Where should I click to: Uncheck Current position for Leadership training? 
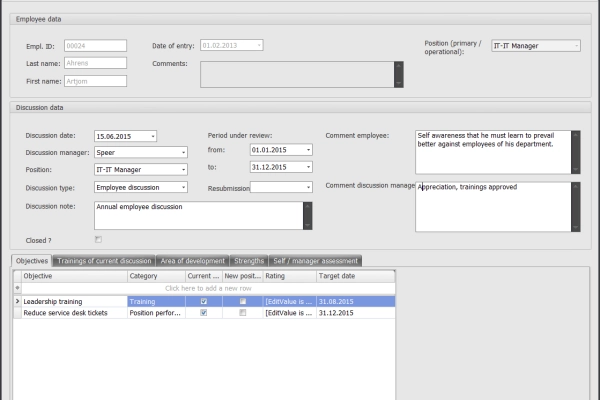click(204, 300)
